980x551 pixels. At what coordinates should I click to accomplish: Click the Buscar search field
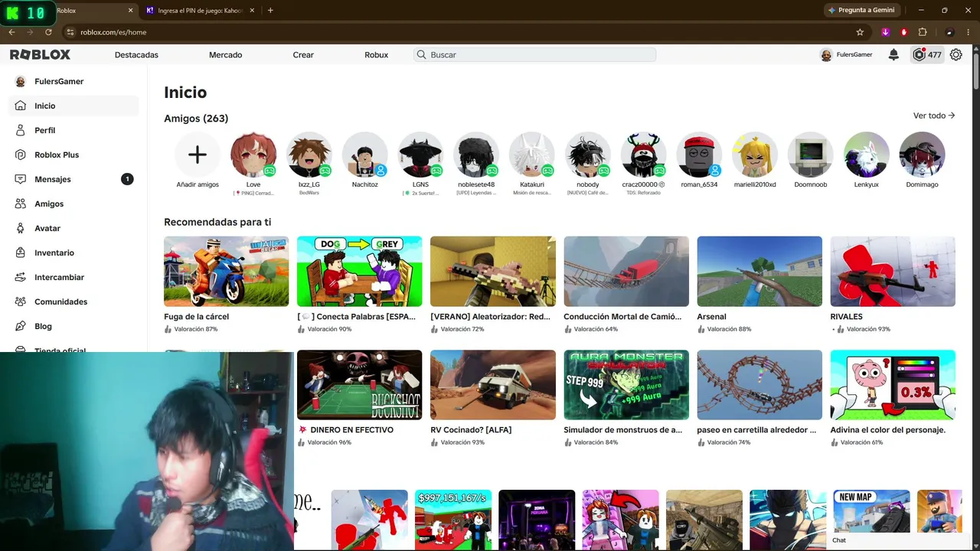pyautogui.click(x=534, y=55)
